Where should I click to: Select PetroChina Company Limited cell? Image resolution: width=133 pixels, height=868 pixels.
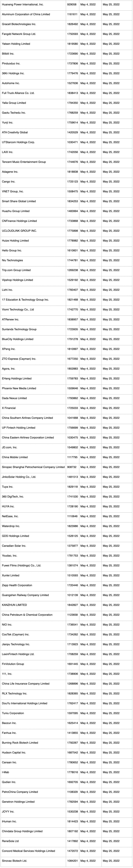click(20, 792)
